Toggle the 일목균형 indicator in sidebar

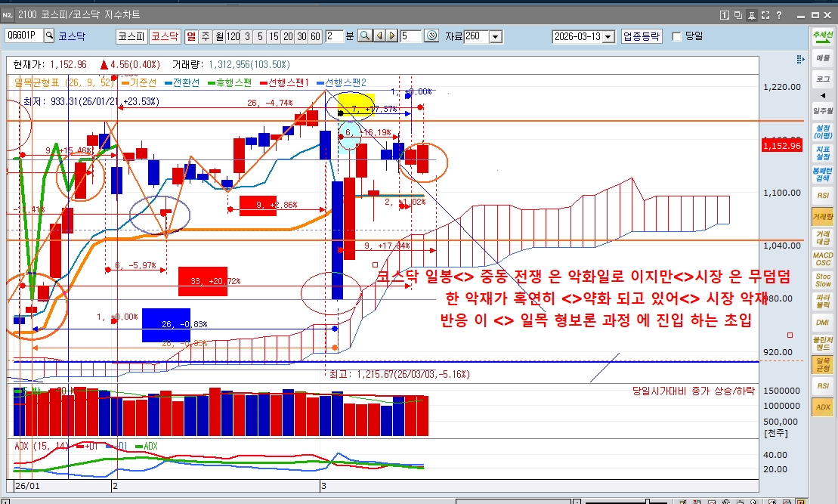pyautogui.click(x=823, y=364)
